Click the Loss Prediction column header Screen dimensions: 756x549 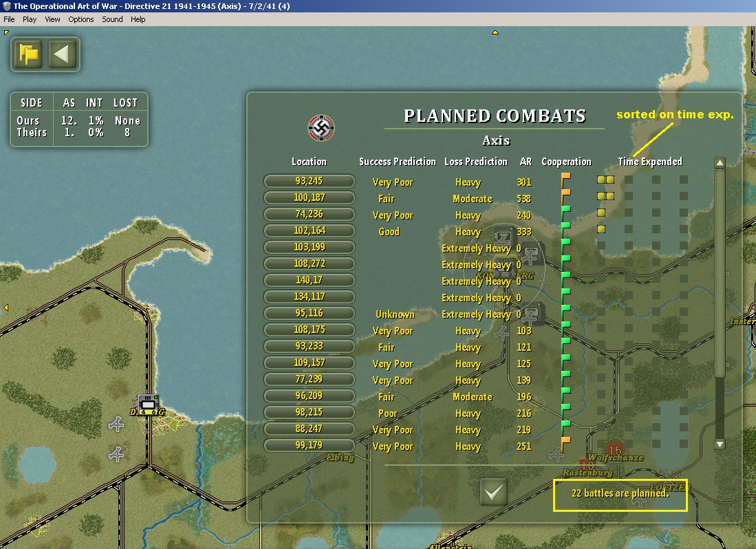pyautogui.click(x=476, y=162)
